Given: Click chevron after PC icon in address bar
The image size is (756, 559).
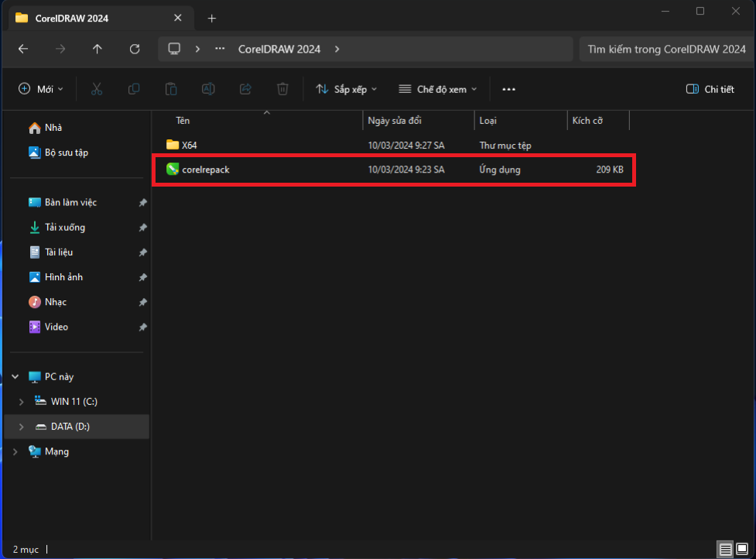Looking at the screenshot, I should pyautogui.click(x=197, y=49).
